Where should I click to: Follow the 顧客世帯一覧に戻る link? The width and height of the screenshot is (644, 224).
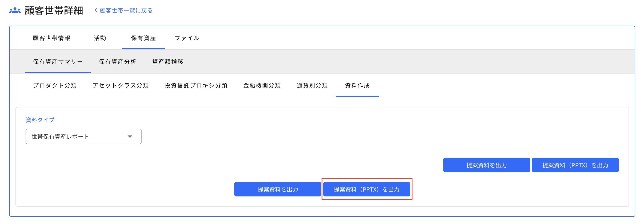click(x=126, y=10)
